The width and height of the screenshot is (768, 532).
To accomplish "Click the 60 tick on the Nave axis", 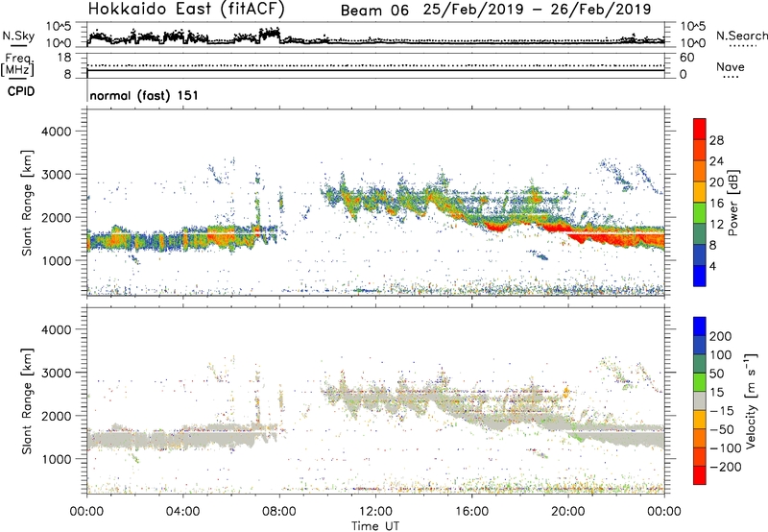I will click(687, 58).
